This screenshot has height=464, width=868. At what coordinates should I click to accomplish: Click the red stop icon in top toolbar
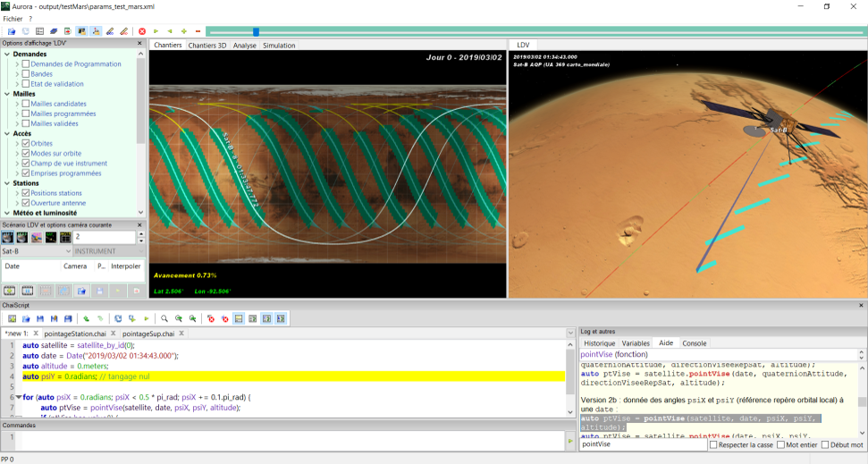(x=142, y=31)
